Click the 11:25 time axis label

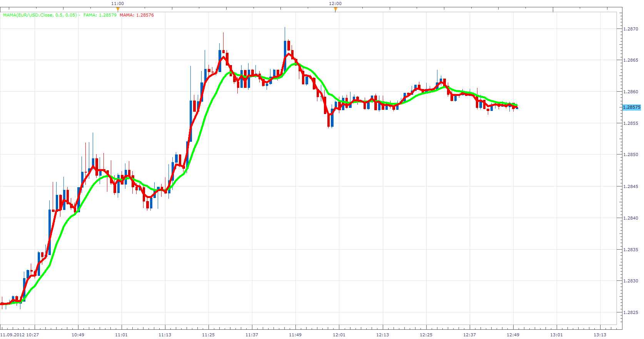208,335
